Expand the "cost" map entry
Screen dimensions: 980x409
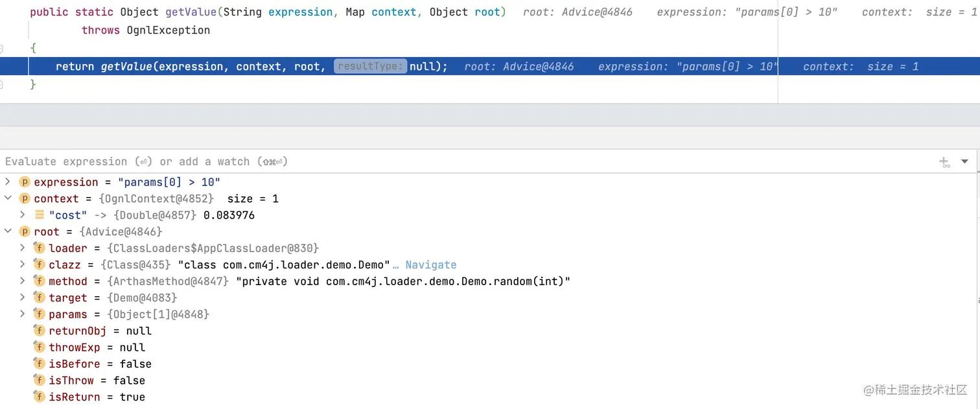23,215
